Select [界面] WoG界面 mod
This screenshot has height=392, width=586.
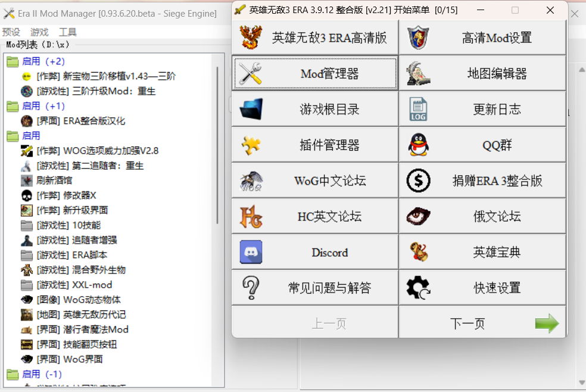(70, 359)
